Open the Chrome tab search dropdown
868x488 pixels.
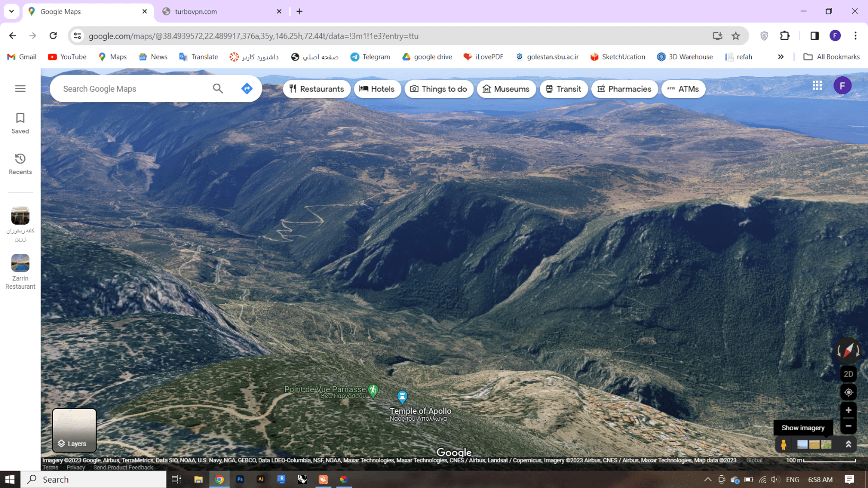point(11,11)
